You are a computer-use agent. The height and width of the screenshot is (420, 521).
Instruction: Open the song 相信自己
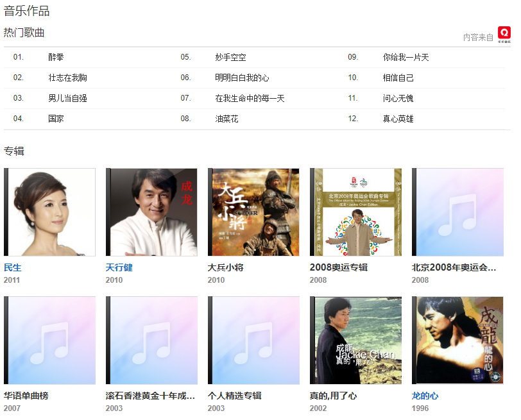tap(398, 78)
